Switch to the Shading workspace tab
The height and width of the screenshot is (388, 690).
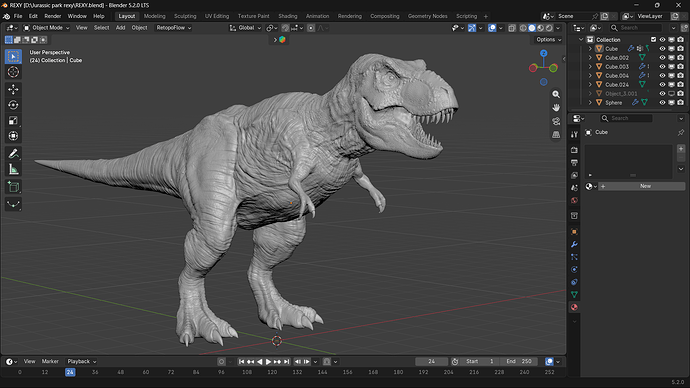288,16
